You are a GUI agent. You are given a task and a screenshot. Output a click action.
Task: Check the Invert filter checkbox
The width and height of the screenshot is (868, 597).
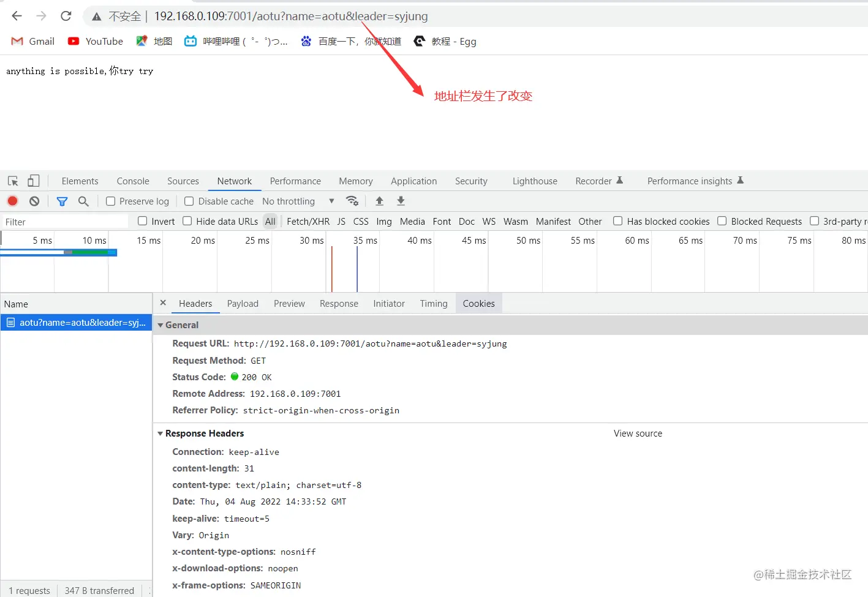(x=143, y=221)
